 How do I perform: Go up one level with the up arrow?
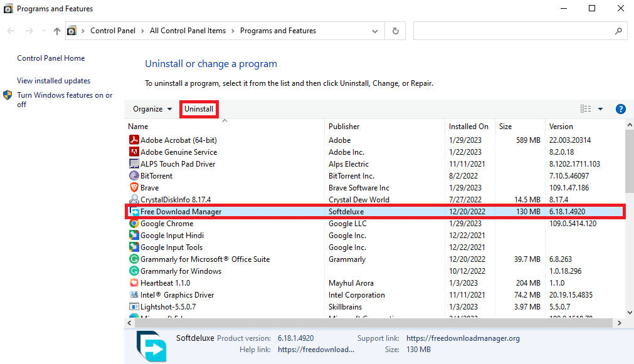pos(57,31)
